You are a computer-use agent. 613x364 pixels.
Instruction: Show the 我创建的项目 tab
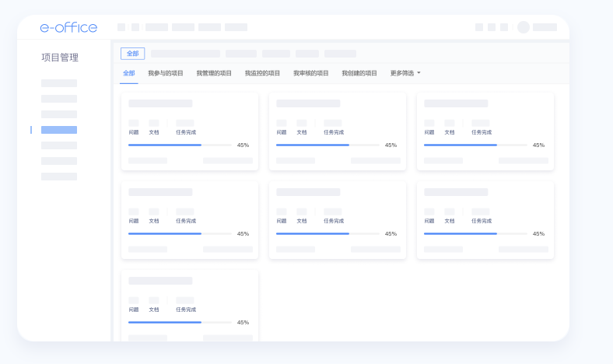point(359,73)
